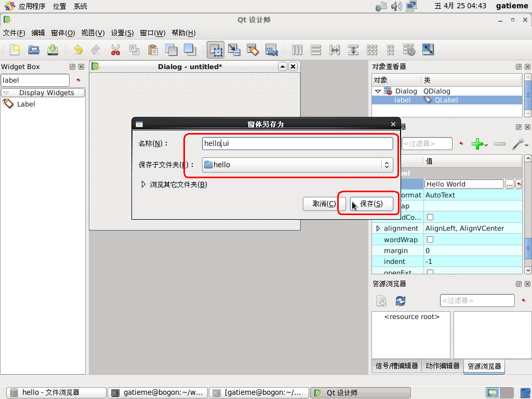The width and height of the screenshot is (532, 399).
Task: Select the Edit Widgets mode icon
Action: [216, 50]
